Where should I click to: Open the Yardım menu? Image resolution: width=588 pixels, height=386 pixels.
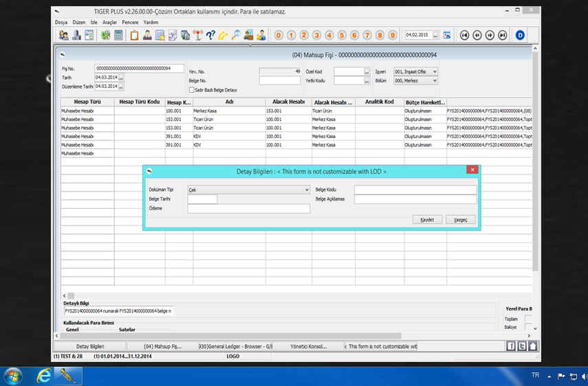point(151,23)
